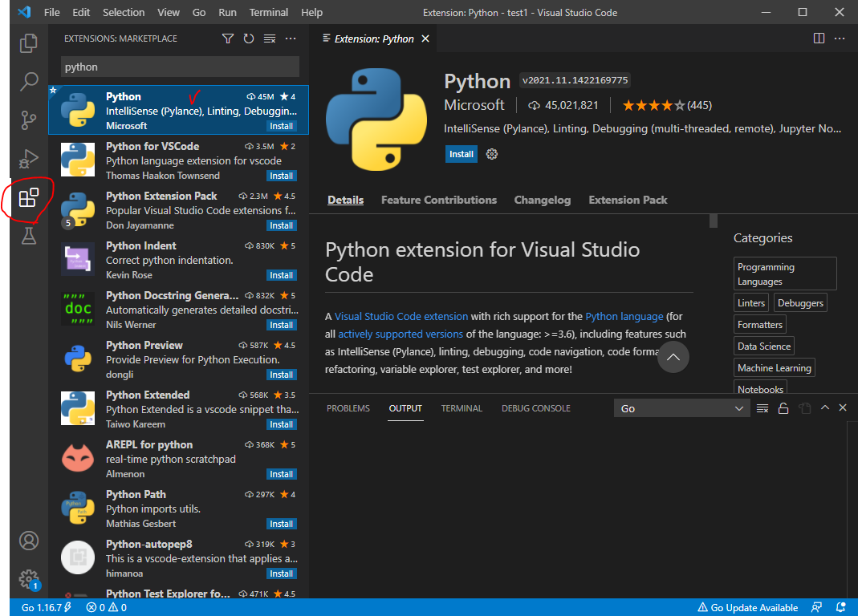Install Python Indent extension
Screen dimensions: 858x616
281,275
